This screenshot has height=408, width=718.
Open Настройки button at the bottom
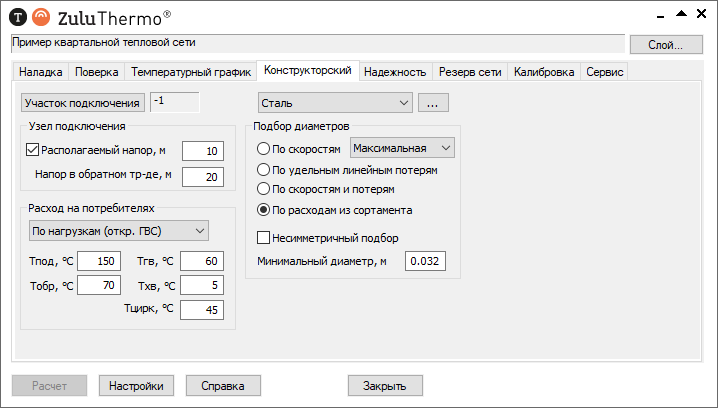pyautogui.click(x=137, y=385)
